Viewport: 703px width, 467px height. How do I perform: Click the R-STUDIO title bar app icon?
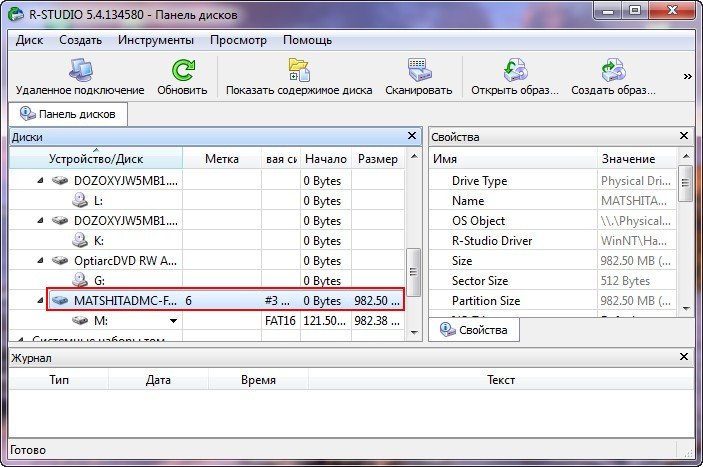[17, 14]
